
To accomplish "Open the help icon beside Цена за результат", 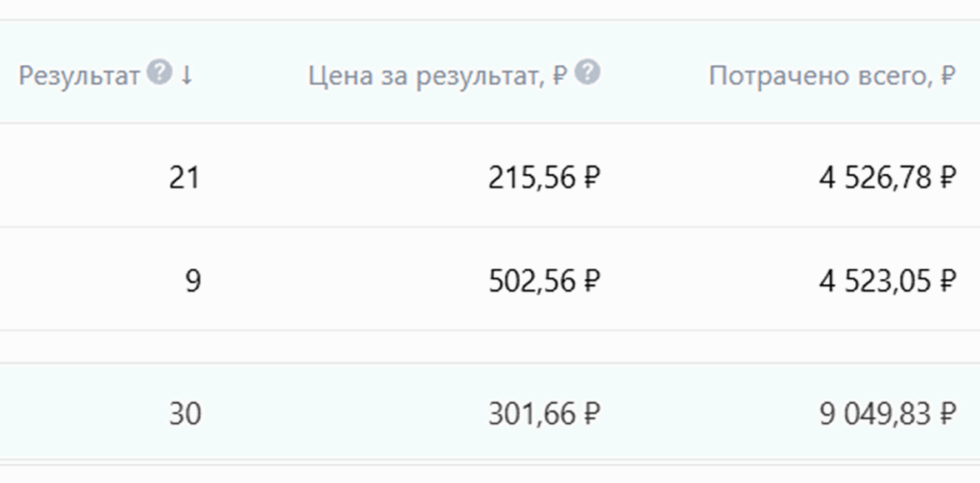I will click(x=587, y=74).
